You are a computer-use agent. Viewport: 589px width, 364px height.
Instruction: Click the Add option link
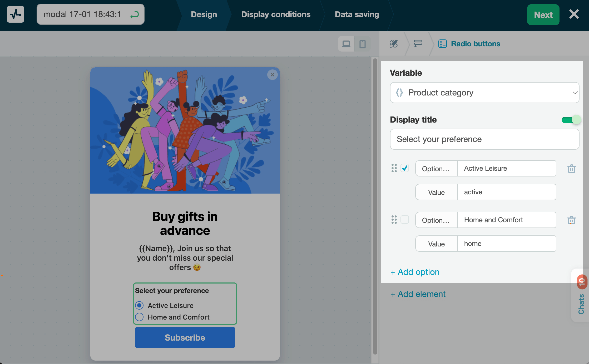[x=415, y=272]
